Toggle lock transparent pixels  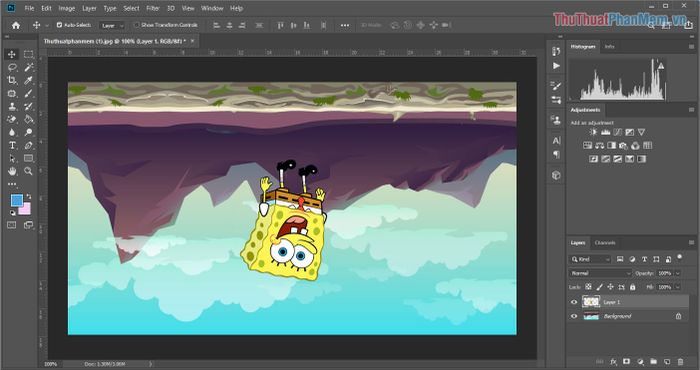coord(589,287)
